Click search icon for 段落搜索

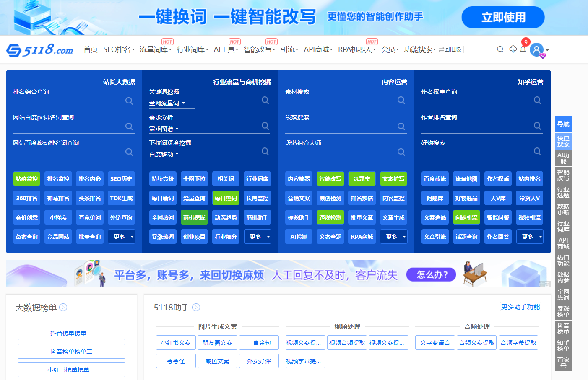point(401,126)
